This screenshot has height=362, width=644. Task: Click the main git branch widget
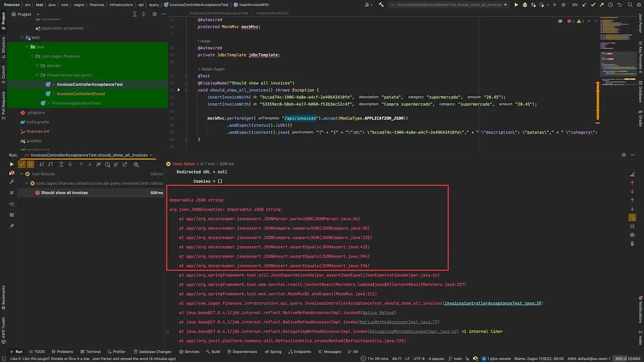coord(455,359)
